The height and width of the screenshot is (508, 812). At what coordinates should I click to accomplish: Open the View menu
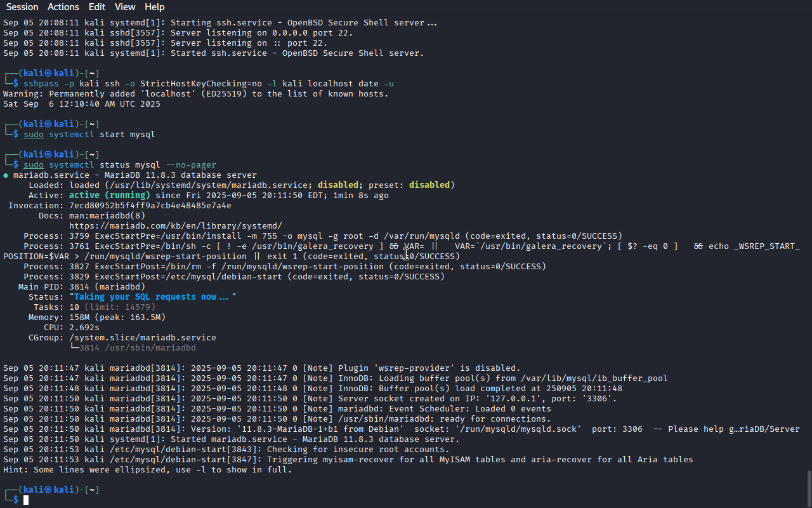[x=125, y=7]
